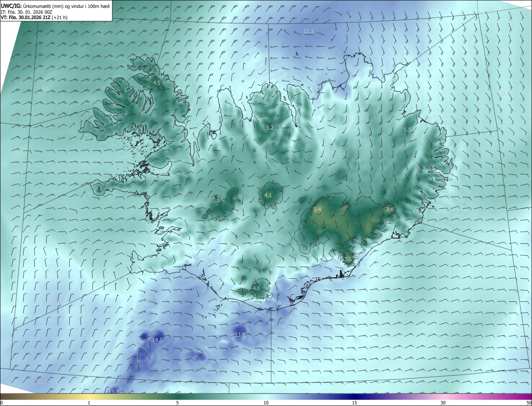Click the faint 9.5 value in the northeast

[x=506, y=94]
